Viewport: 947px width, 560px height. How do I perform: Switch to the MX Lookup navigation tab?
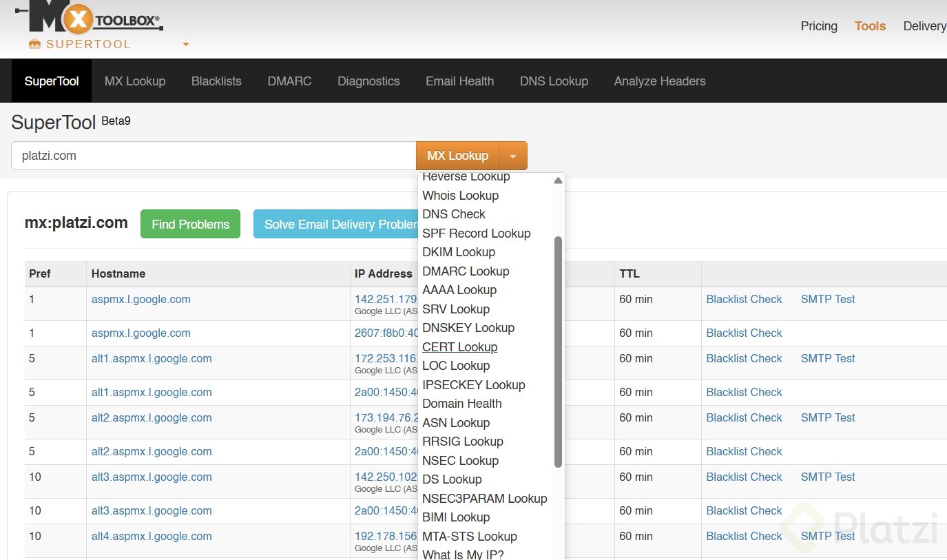135,81
